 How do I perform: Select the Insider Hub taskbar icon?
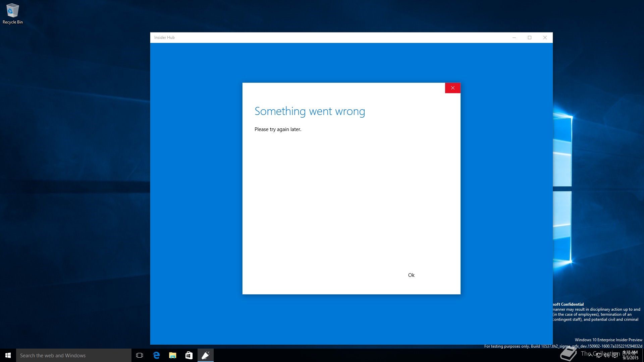[x=206, y=355]
